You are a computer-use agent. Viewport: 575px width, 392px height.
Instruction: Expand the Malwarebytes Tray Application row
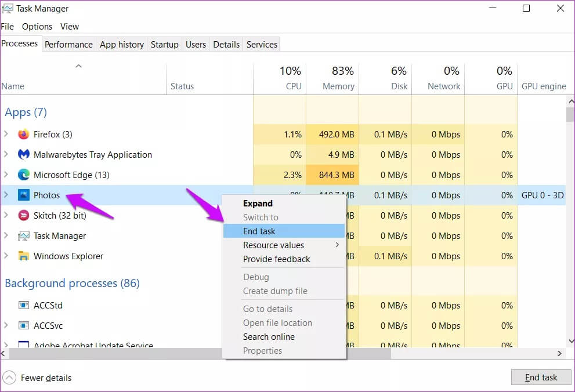6,154
